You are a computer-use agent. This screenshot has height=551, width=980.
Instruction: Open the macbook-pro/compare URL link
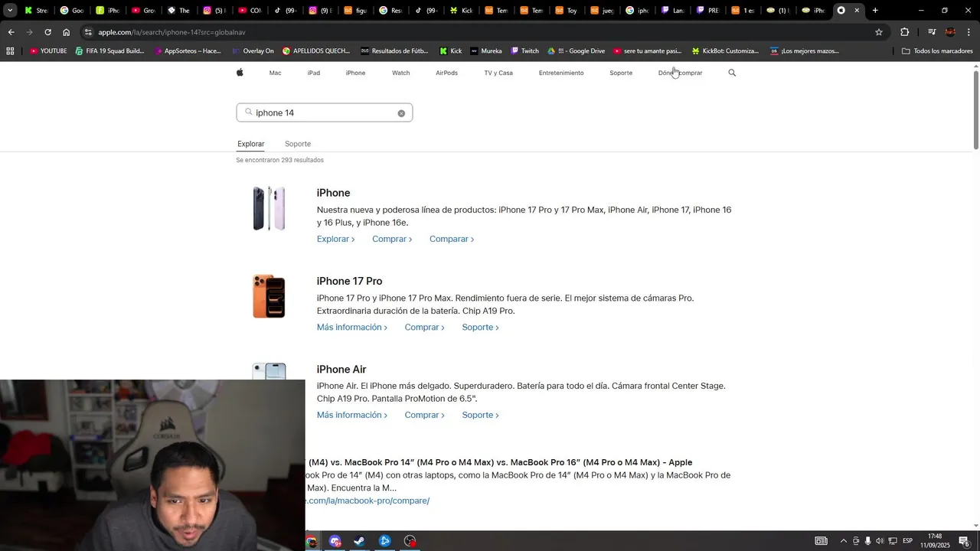pyautogui.click(x=367, y=500)
